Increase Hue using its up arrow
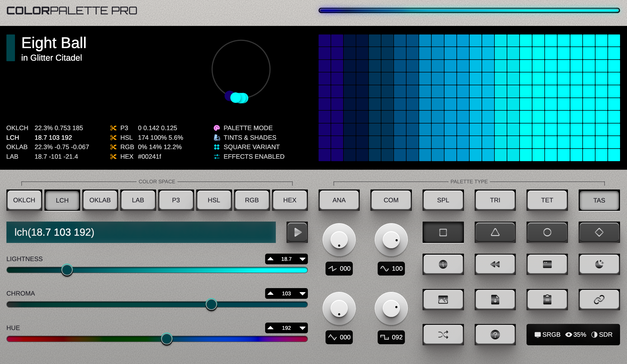 click(x=271, y=328)
